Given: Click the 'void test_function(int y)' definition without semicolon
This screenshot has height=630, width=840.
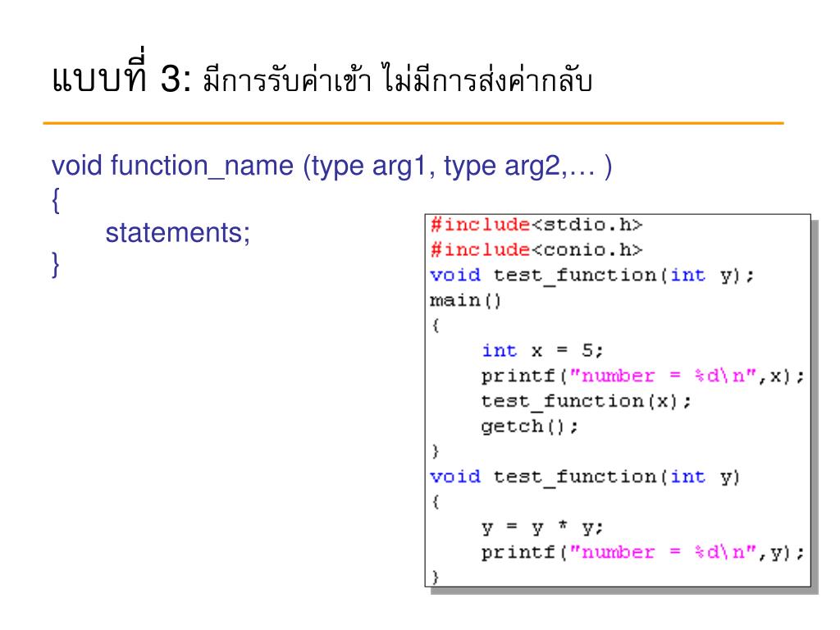Looking at the screenshot, I should (x=584, y=477).
